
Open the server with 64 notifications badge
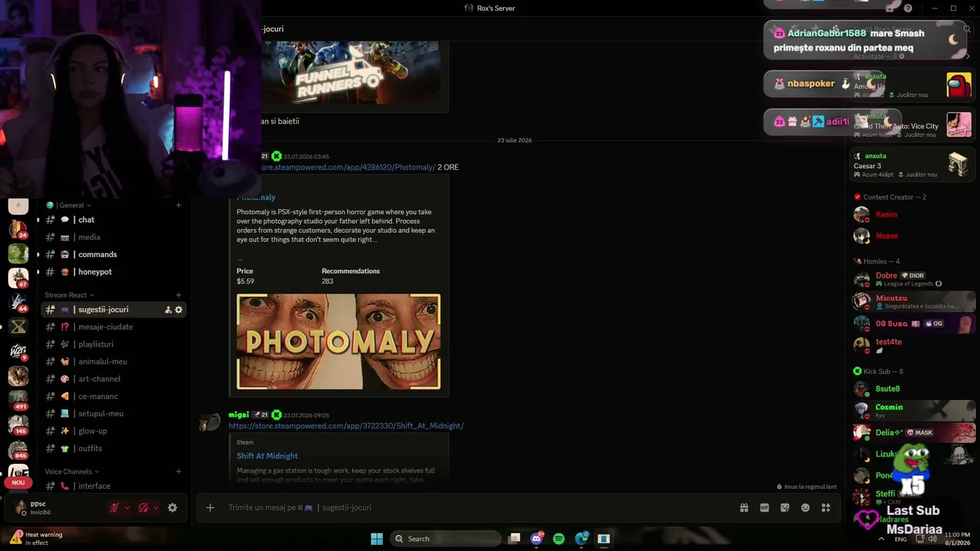tap(18, 302)
